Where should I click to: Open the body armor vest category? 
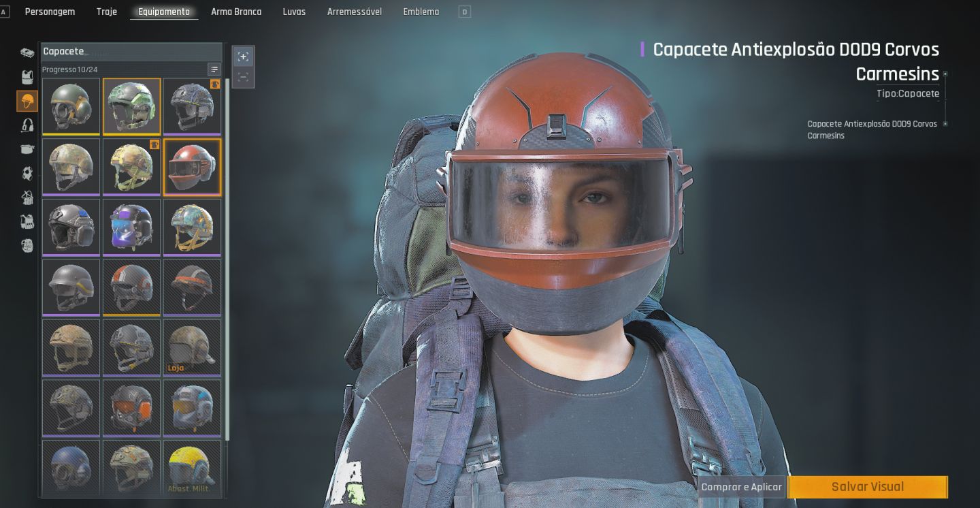pyautogui.click(x=27, y=76)
